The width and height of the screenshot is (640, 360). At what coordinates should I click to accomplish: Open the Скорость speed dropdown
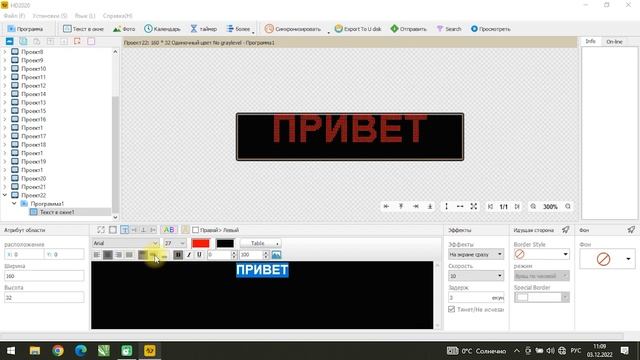[x=476, y=276]
